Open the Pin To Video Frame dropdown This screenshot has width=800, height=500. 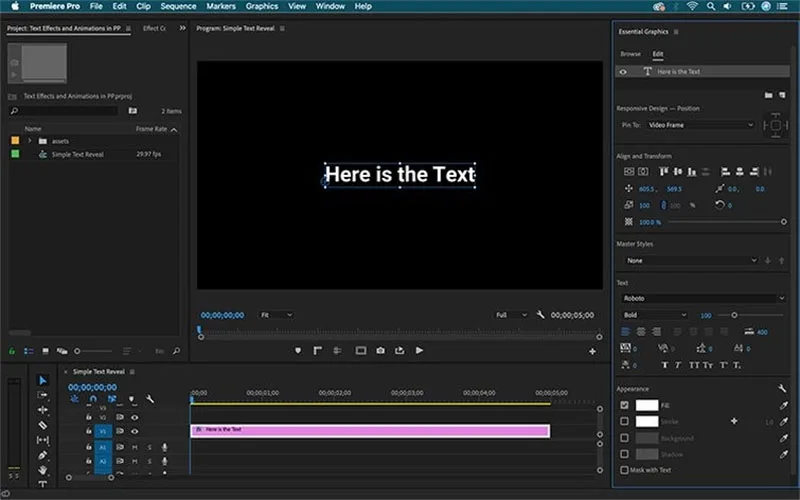pyautogui.click(x=701, y=125)
